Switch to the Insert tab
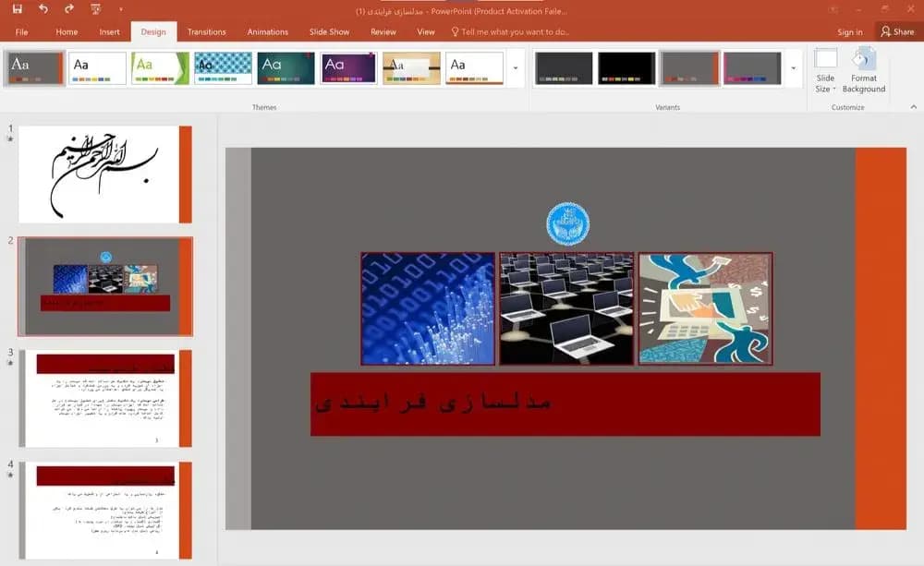Viewport: 924px width, 566px height. [x=109, y=31]
